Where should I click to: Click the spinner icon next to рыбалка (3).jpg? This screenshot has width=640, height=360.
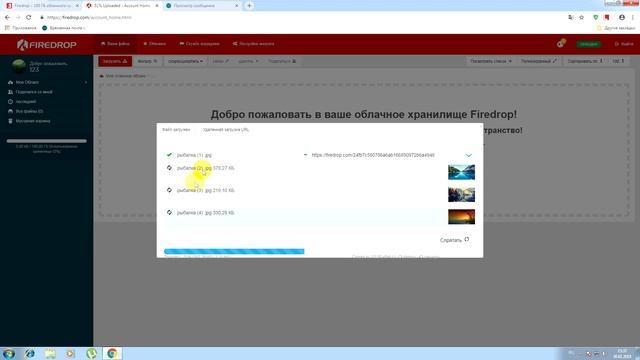(x=169, y=190)
